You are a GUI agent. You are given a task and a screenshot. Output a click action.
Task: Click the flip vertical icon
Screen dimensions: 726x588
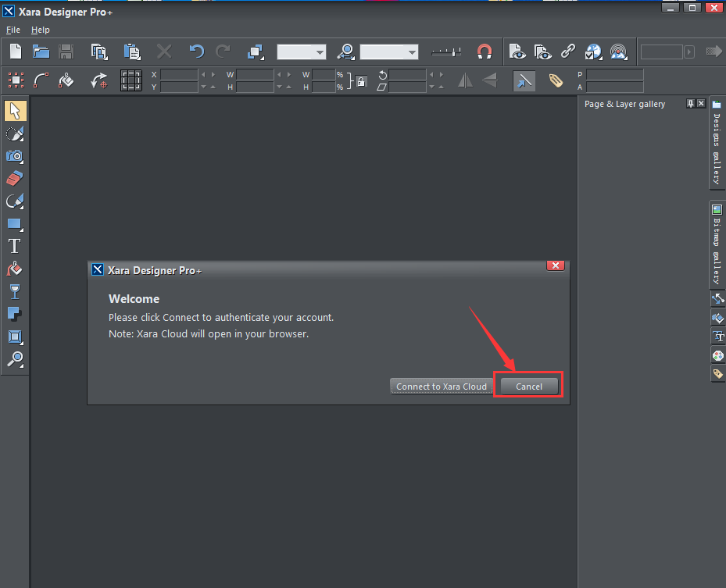pyautogui.click(x=490, y=80)
